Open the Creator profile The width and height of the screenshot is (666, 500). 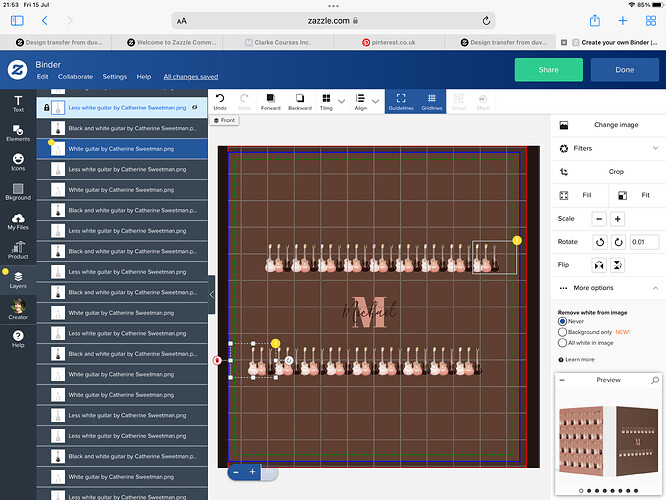[x=18, y=309]
